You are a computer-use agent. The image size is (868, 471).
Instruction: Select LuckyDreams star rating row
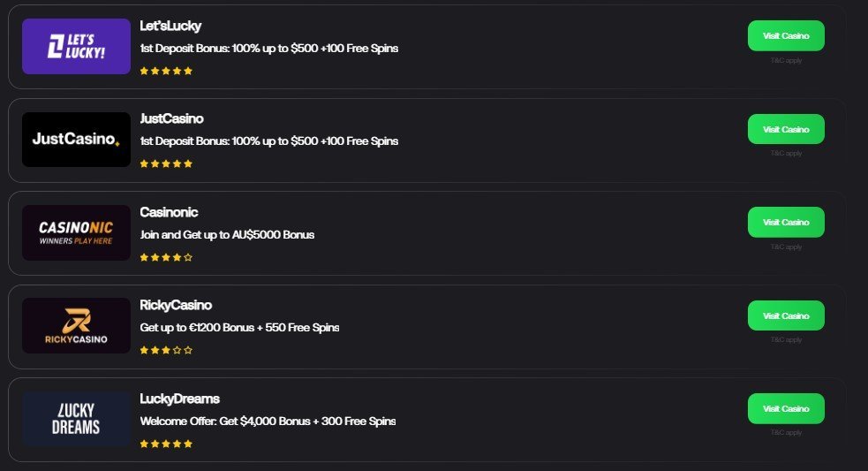pyautogui.click(x=166, y=444)
